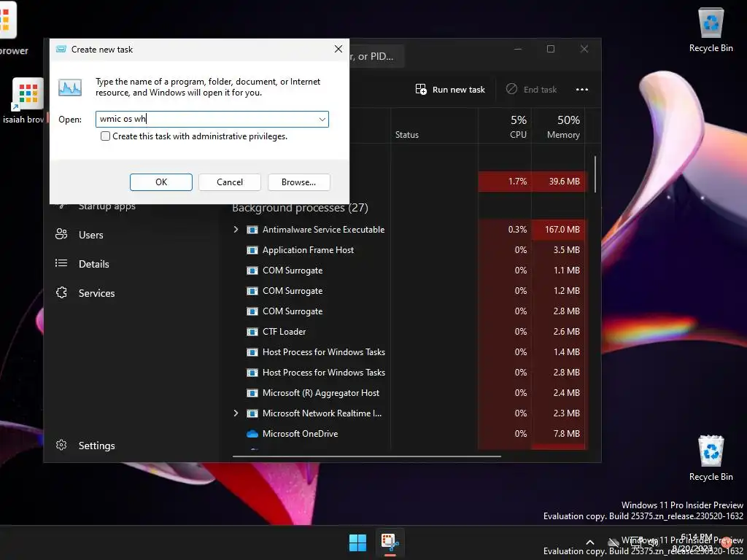
Task: Click the Settings gear icon
Action: [x=61, y=445]
